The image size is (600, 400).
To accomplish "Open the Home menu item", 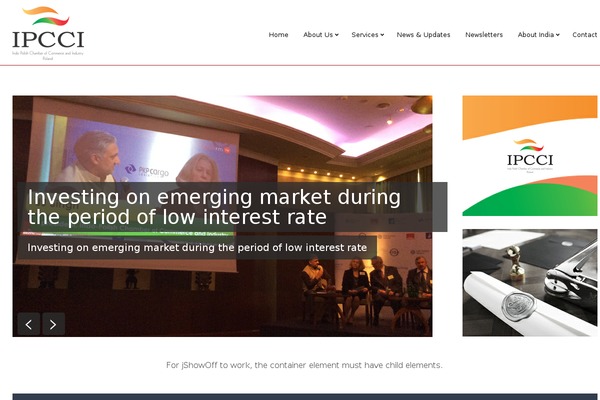I will tap(278, 34).
